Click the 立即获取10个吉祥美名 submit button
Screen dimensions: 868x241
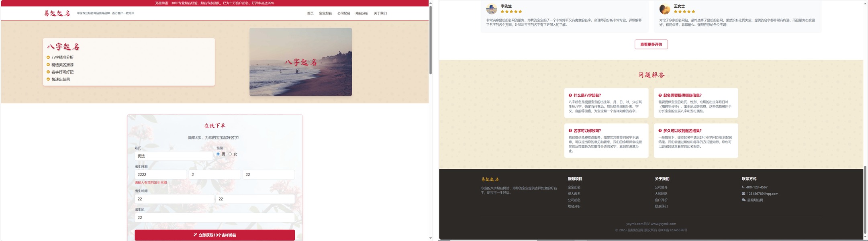214,235
